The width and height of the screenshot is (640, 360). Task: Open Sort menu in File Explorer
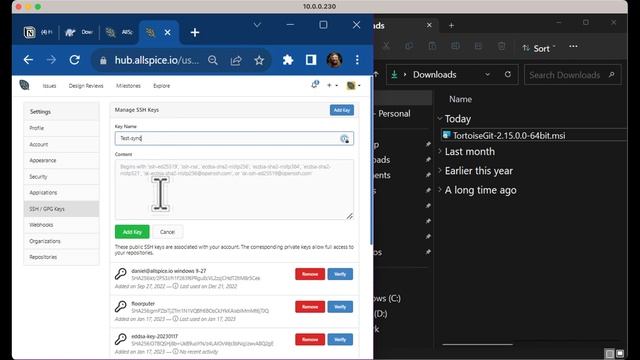(x=539, y=48)
